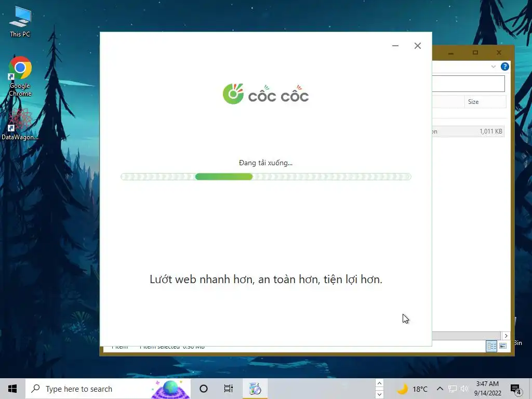This screenshot has width=532, height=399.
Task: Sort by the Size column header
Action: click(x=485, y=102)
